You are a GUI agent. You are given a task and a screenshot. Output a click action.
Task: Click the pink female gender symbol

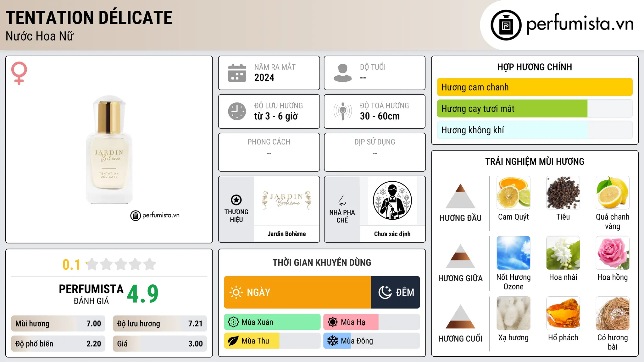click(19, 73)
